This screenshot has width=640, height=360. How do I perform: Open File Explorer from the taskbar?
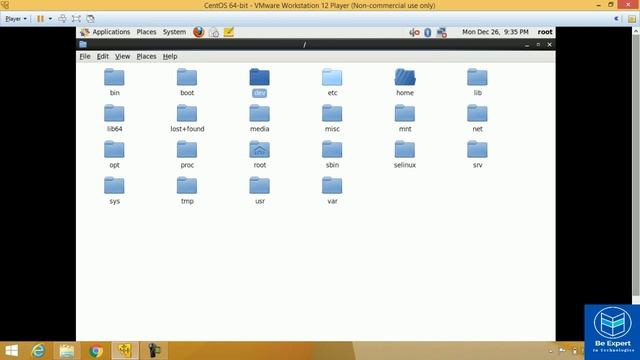pos(67,351)
